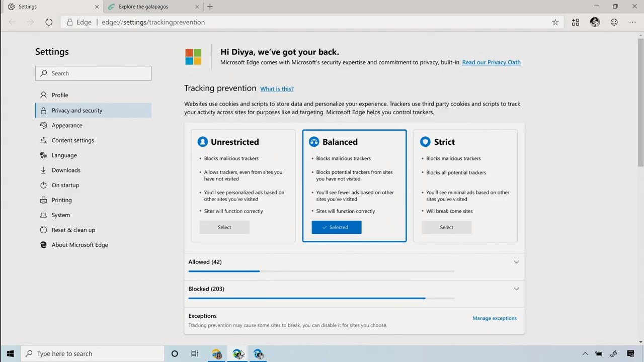This screenshot has height=362, width=644.
Task: Expand the Blocked (203) section
Action: pyautogui.click(x=516, y=289)
